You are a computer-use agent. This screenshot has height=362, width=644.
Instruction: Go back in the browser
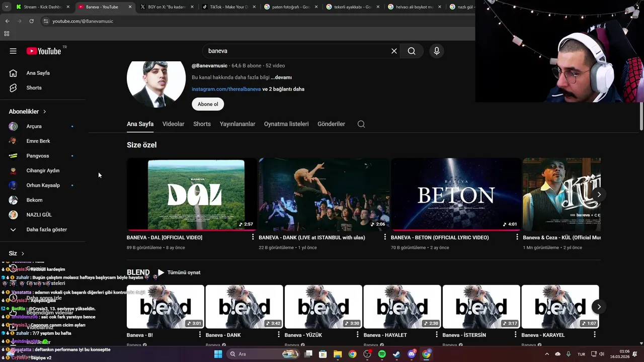coord(7,21)
